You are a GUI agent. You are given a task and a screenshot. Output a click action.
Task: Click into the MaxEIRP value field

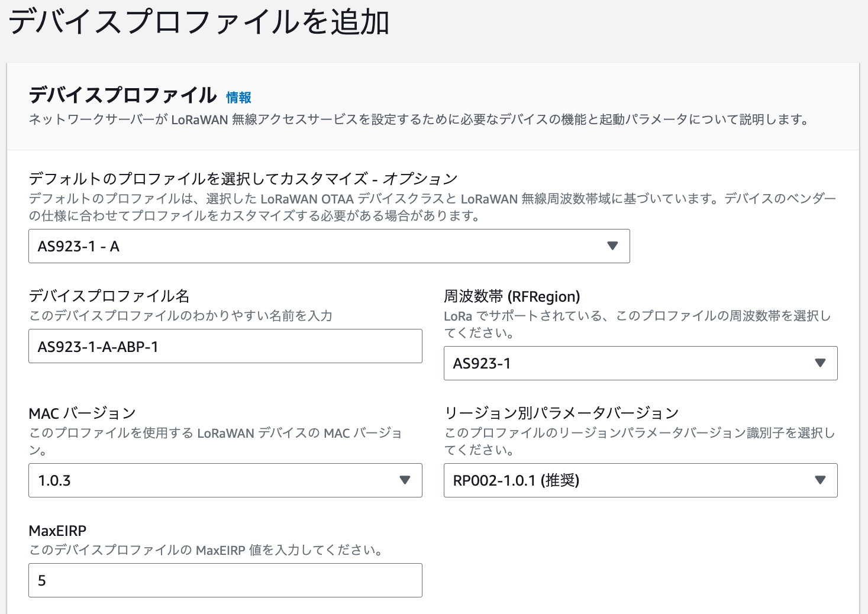pos(225,580)
